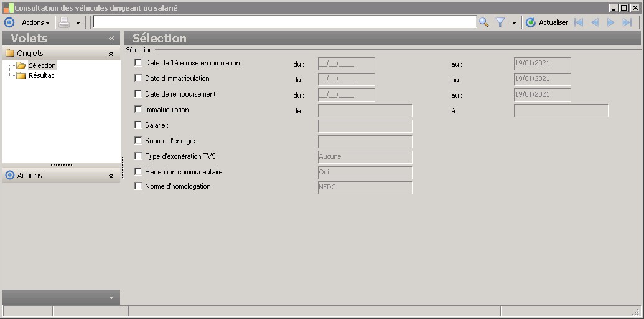This screenshot has width=644, height=319.
Task: Open the dropdown arrow next to printer
Action: coord(78,23)
